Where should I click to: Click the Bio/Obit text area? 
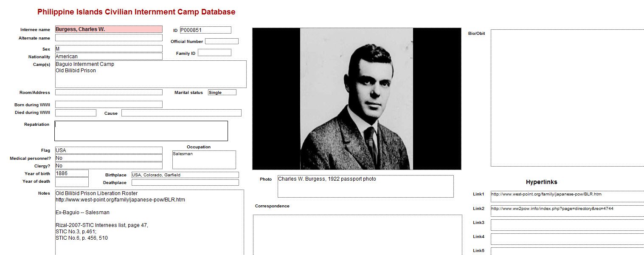click(567, 98)
